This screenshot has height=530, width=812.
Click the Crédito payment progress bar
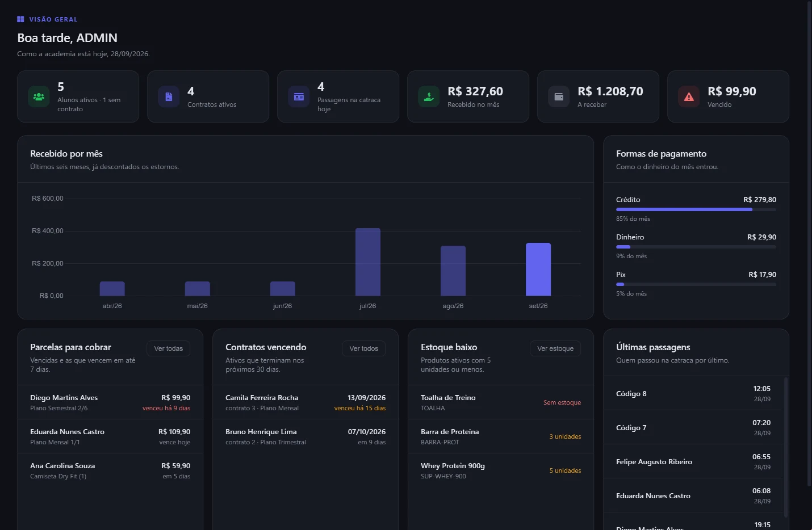(x=696, y=209)
